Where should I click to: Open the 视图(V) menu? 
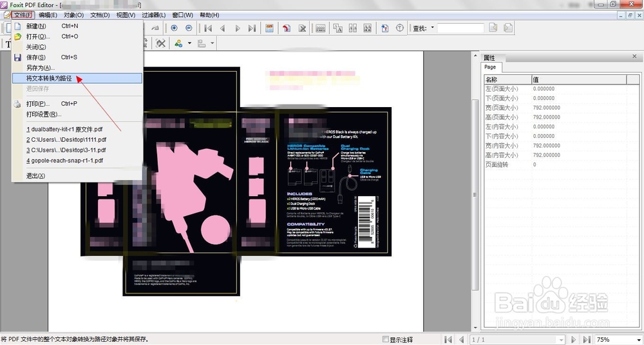(126, 15)
